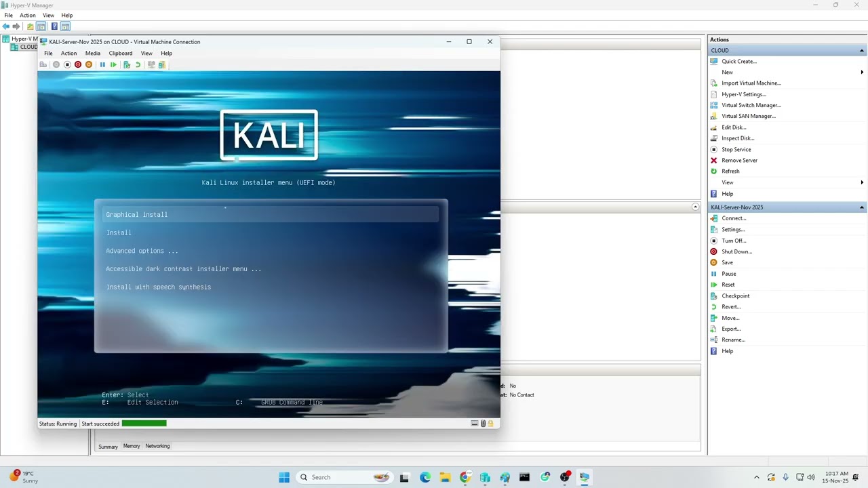
Task: Click the red Shut Down toolbar icon
Action: [x=78, y=64]
